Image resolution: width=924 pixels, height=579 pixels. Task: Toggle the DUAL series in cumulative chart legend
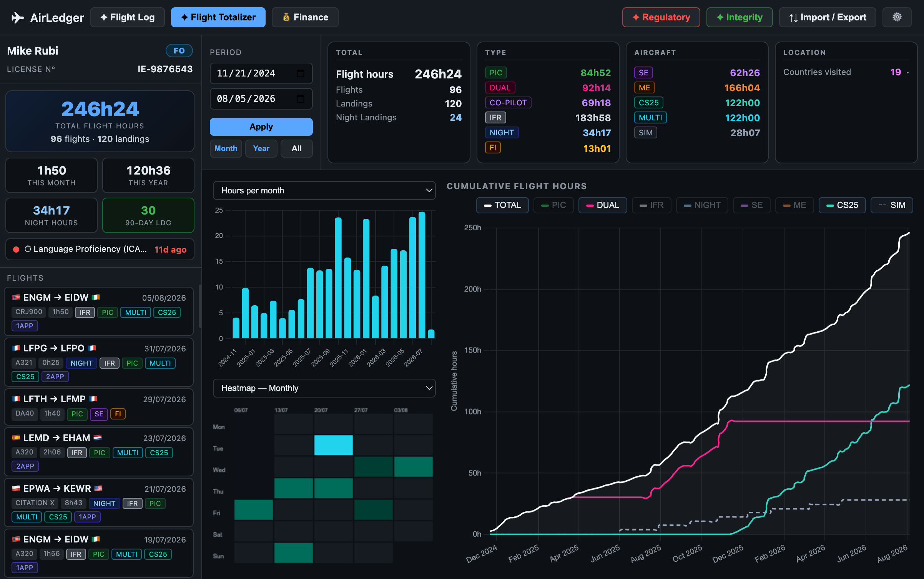click(x=603, y=205)
